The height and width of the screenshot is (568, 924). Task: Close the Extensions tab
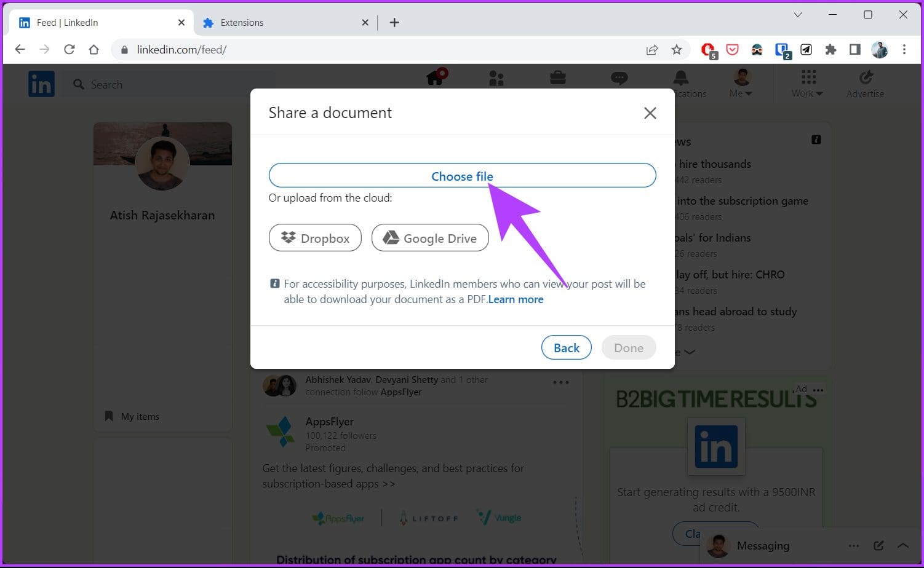(365, 23)
